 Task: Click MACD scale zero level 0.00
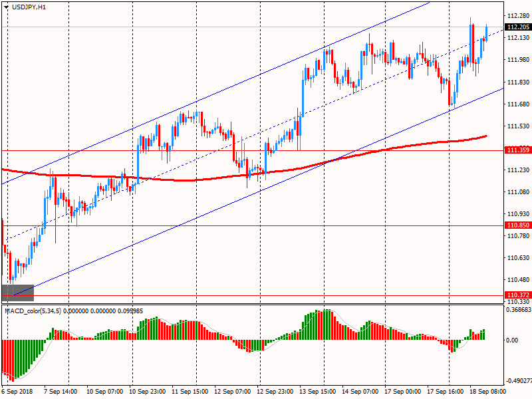coord(512,340)
